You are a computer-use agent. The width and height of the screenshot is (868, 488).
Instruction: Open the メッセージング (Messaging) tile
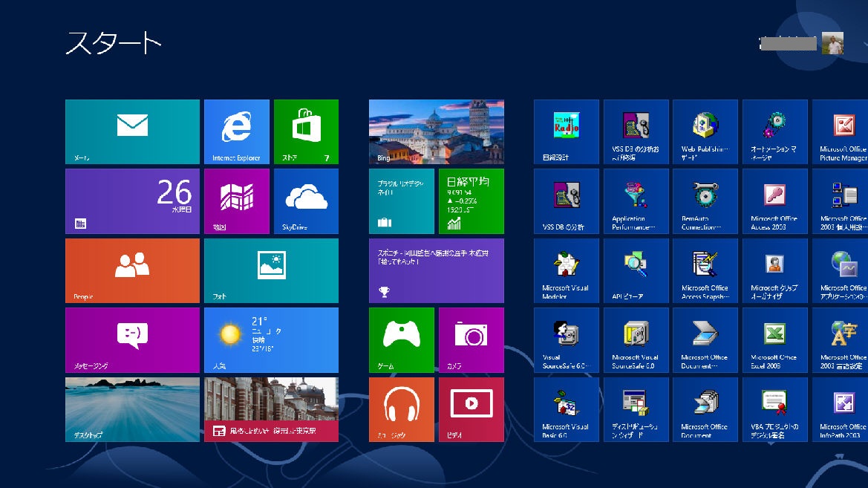(132, 340)
